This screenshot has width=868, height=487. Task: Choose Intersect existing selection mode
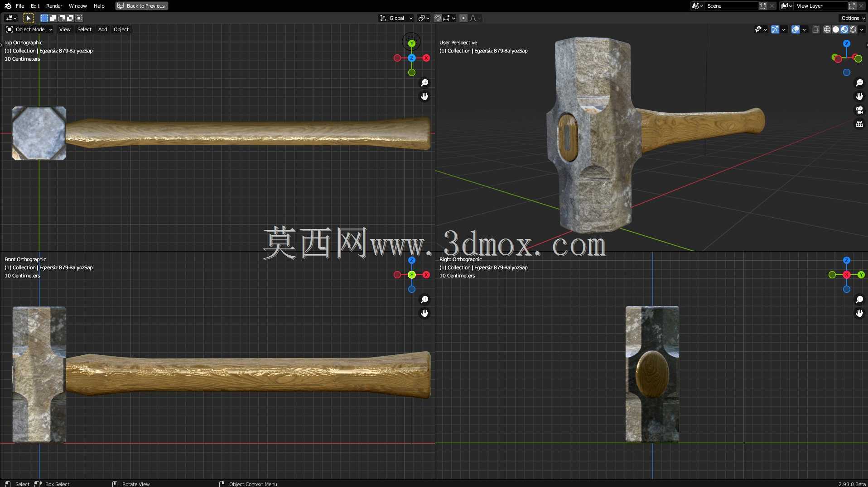[79, 18]
